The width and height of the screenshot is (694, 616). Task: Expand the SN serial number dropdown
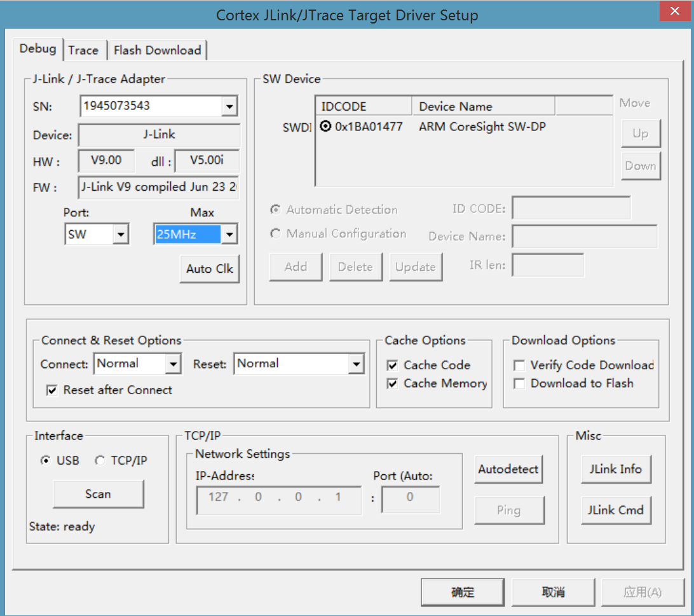229,106
